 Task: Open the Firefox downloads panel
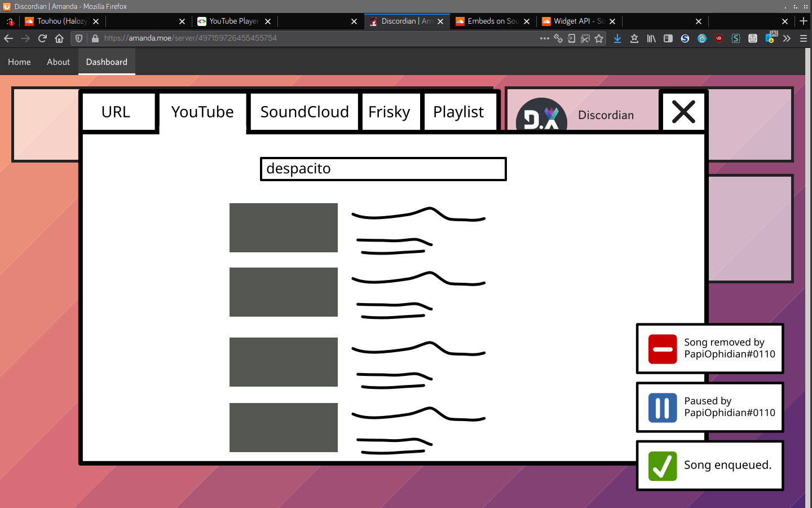click(617, 38)
